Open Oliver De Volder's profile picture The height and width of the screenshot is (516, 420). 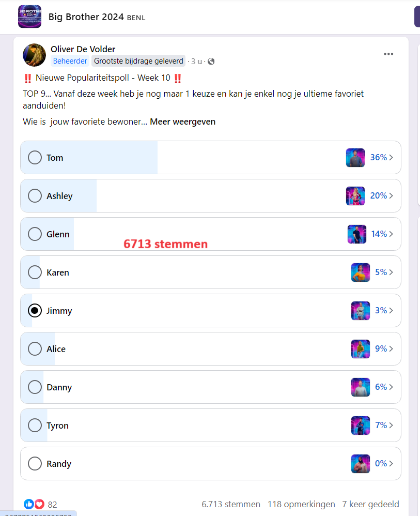click(34, 55)
